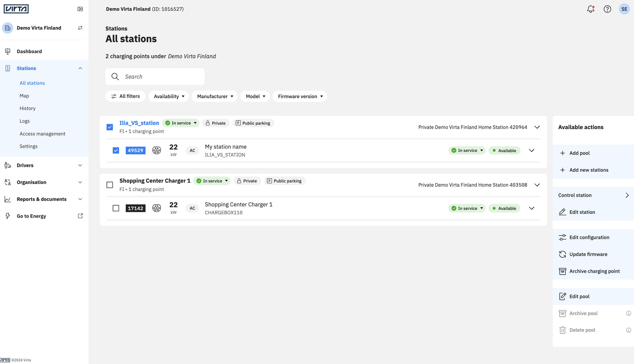
Task: Click the Dashboard icon in sidebar
Action: coord(7,51)
